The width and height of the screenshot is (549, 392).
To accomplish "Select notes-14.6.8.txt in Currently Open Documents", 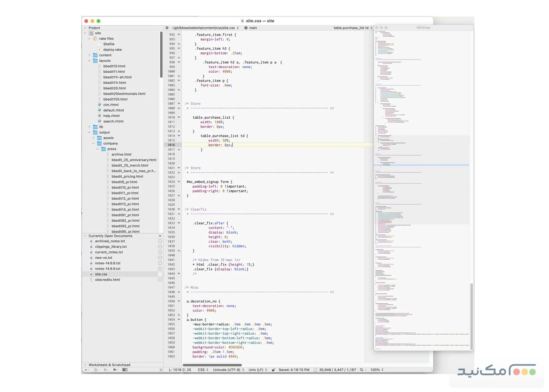I will pyautogui.click(x=107, y=263).
